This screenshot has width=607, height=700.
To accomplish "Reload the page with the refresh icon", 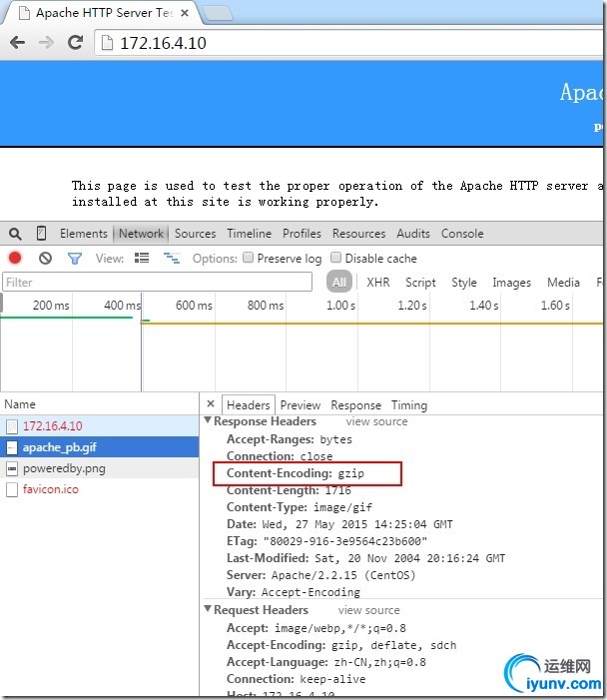I will point(75,42).
